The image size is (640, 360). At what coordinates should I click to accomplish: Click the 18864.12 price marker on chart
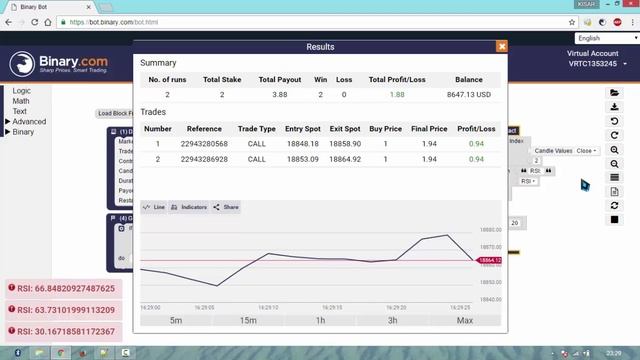[x=489, y=260]
